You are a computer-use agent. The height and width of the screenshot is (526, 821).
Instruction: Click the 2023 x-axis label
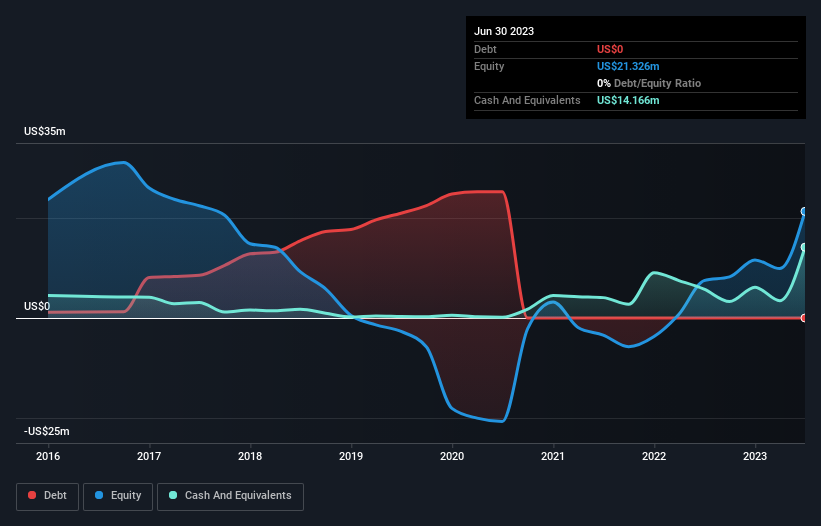(755, 456)
